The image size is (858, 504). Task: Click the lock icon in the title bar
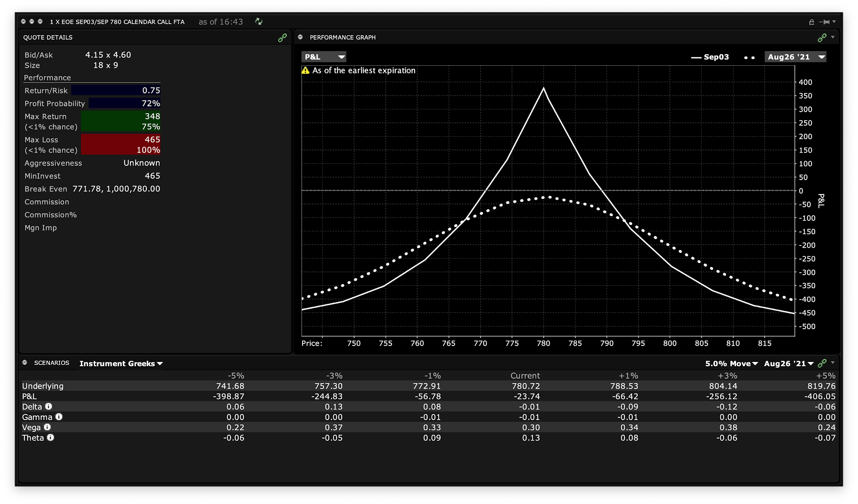pyautogui.click(x=811, y=22)
